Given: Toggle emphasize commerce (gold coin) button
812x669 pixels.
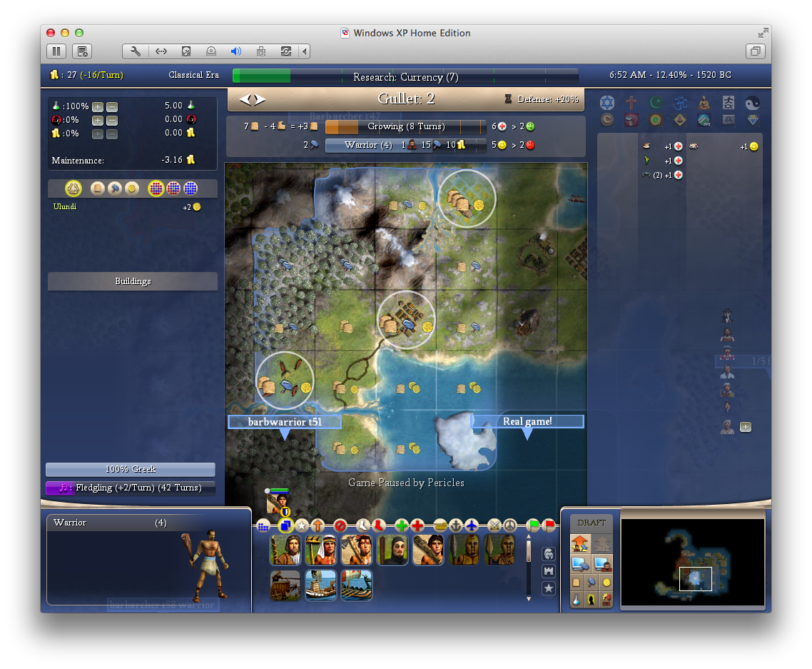Looking at the screenshot, I should click(607, 583).
